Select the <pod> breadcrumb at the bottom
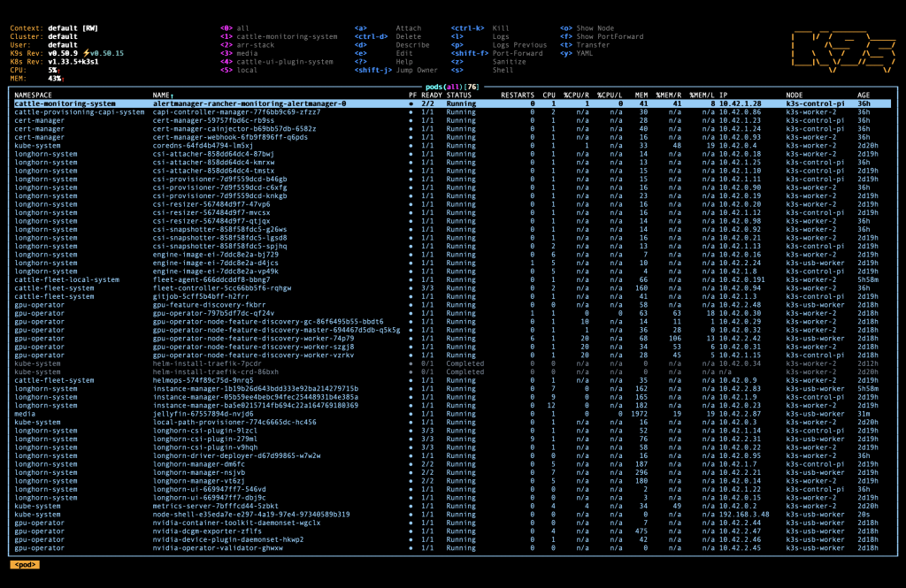 coord(25,564)
